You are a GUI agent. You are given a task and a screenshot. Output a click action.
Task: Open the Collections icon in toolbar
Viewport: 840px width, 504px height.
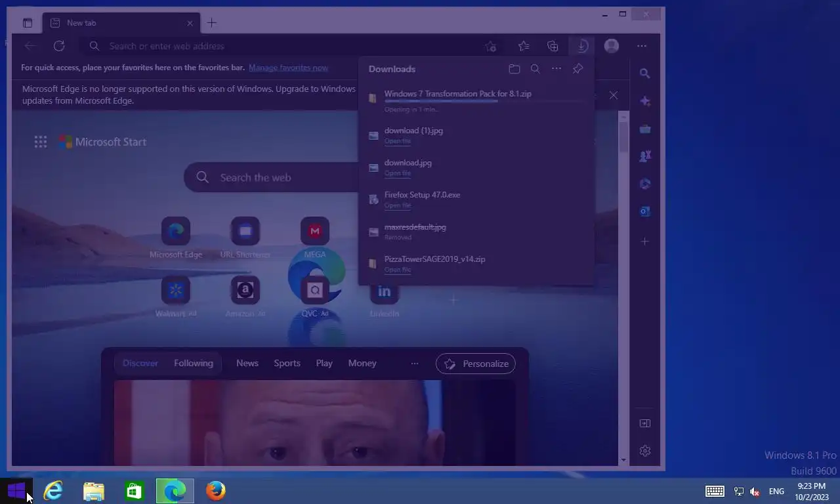[x=553, y=46]
